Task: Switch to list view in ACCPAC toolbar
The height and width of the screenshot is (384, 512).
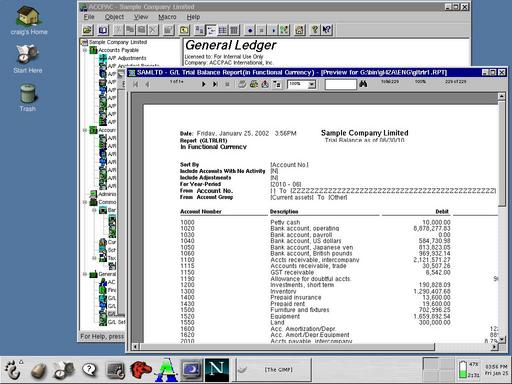Action: (x=222, y=30)
